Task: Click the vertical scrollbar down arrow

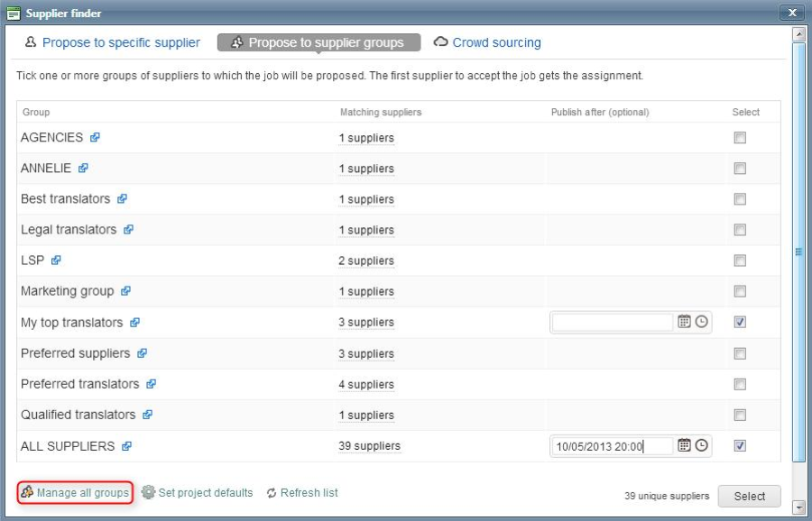Action: 798,506
